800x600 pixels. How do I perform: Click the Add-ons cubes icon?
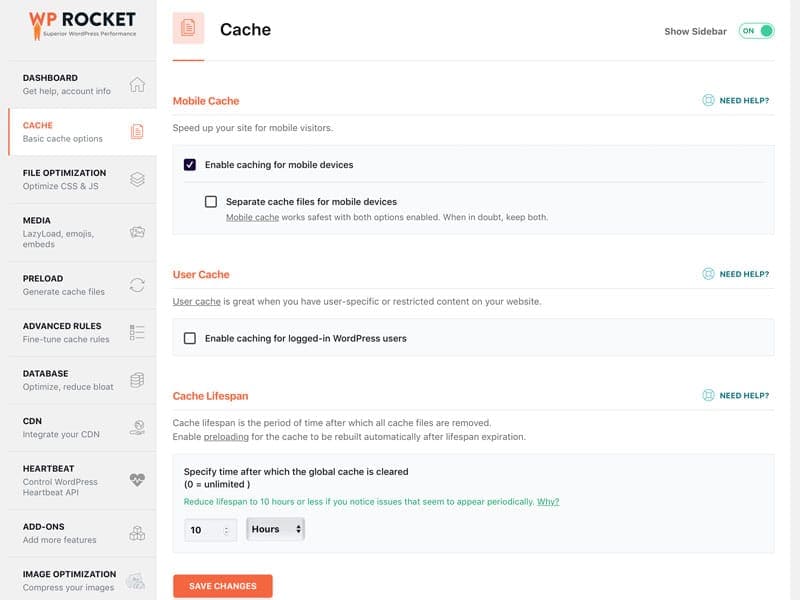coord(137,533)
